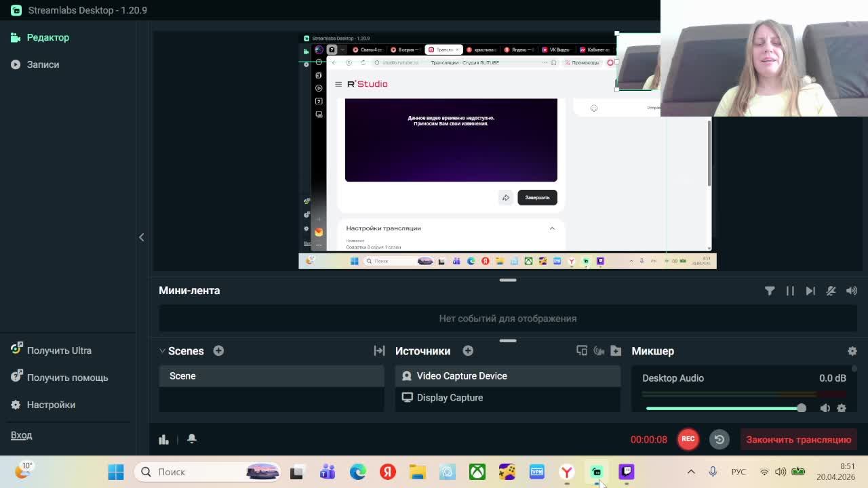This screenshot has width=868, height=488.
Task: Open Task View icon in taskbar
Action: pyautogui.click(x=296, y=472)
